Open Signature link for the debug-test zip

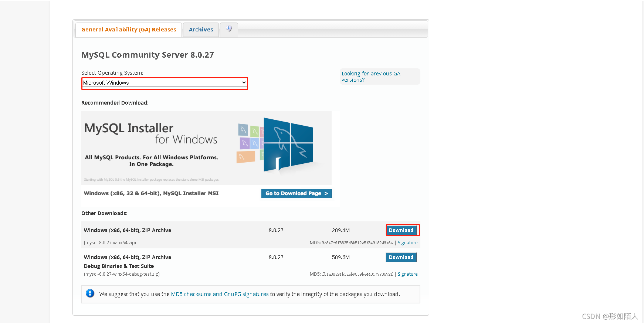pyautogui.click(x=408, y=274)
